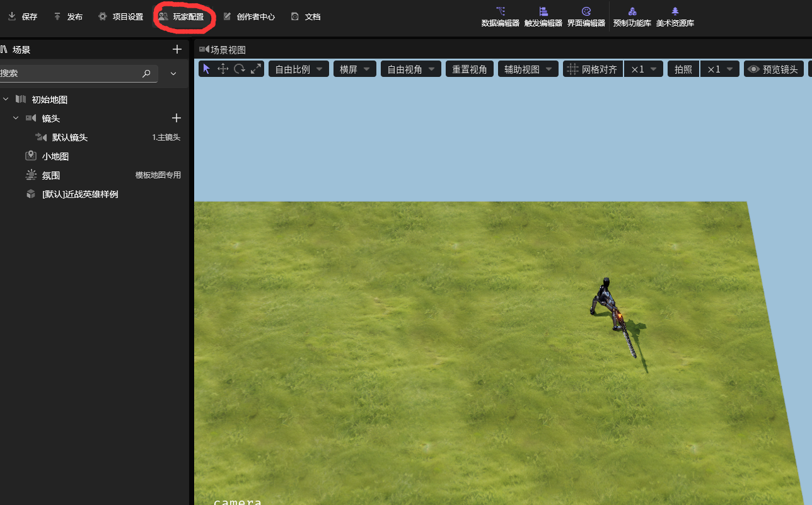812x505 pixels.
Task: Select the arrow pointer tool
Action: (x=207, y=69)
